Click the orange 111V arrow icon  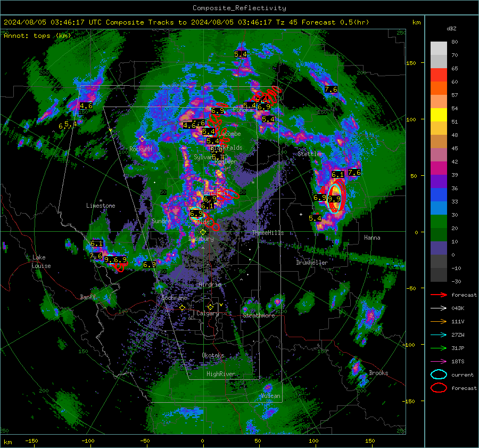[x=439, y=321]
